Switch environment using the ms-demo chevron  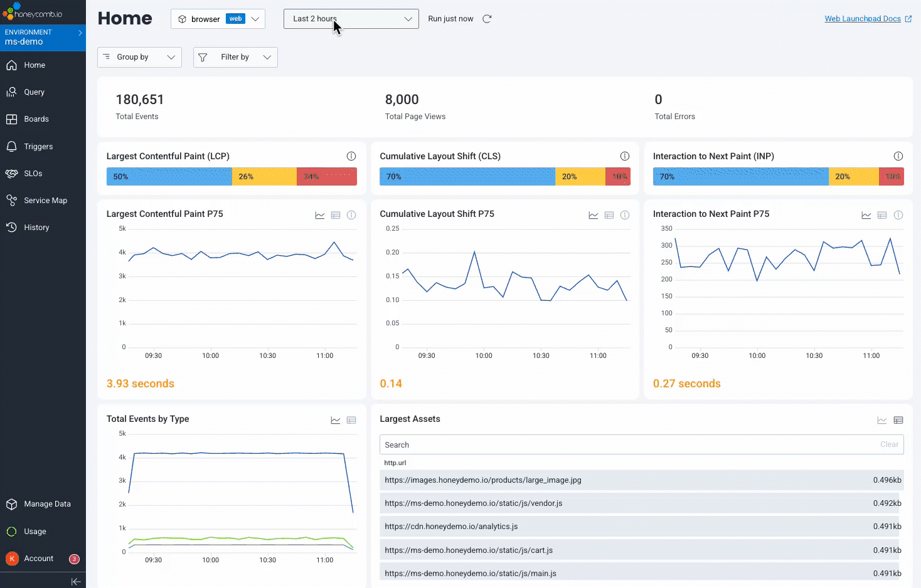[80, 33]
